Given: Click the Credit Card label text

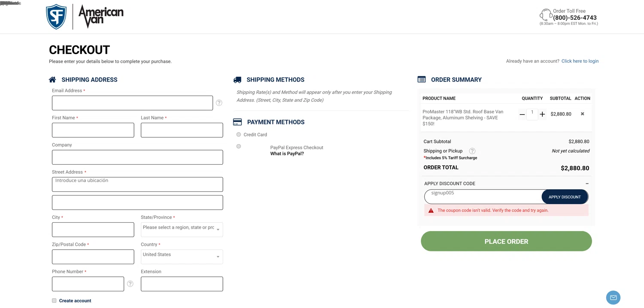Looking at the screenshot, I should 255,135.
